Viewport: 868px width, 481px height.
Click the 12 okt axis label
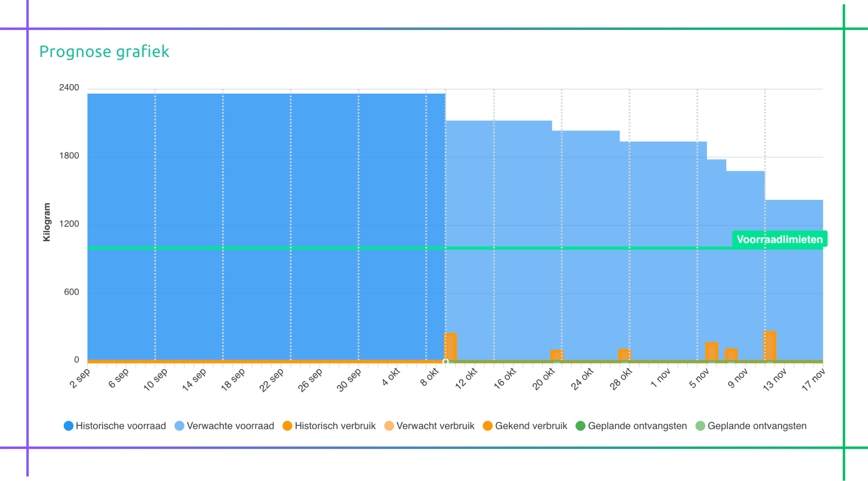pos(466,378)
